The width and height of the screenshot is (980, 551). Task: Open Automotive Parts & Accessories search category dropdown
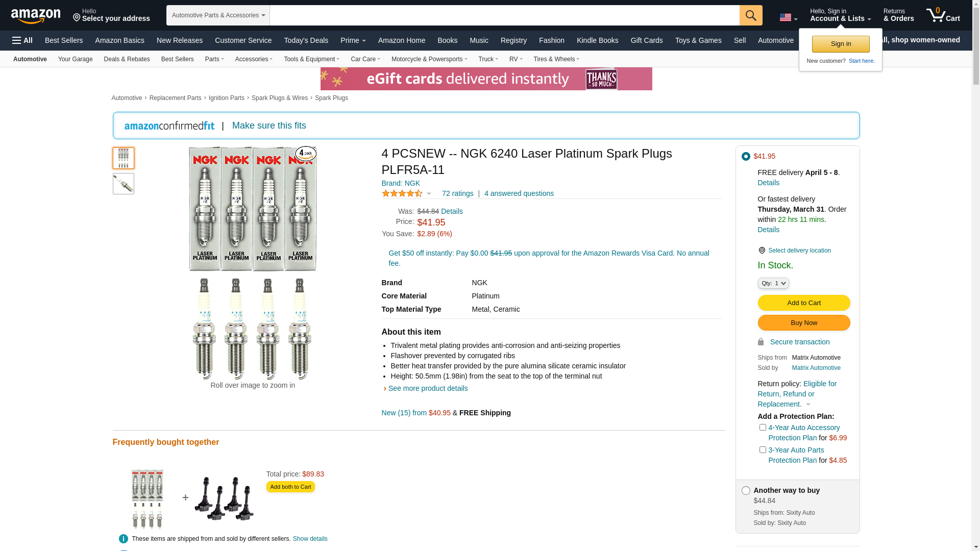tap(218, 15)
